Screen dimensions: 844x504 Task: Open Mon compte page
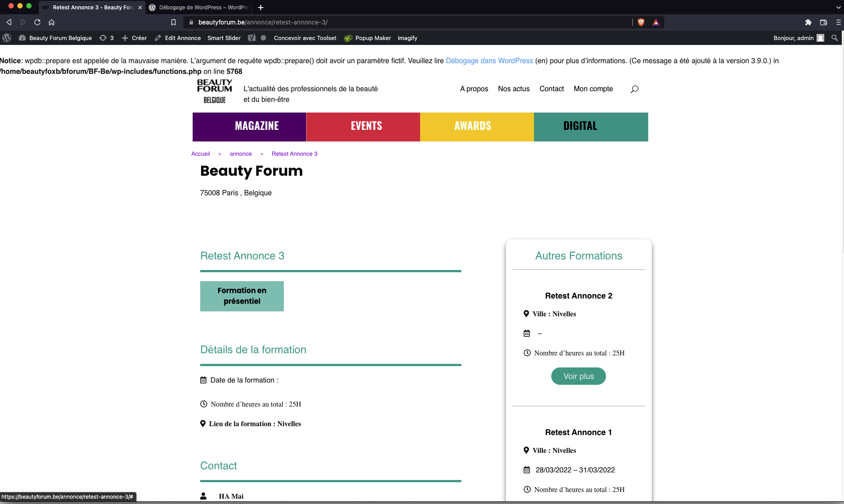click(x=593, y=89)
